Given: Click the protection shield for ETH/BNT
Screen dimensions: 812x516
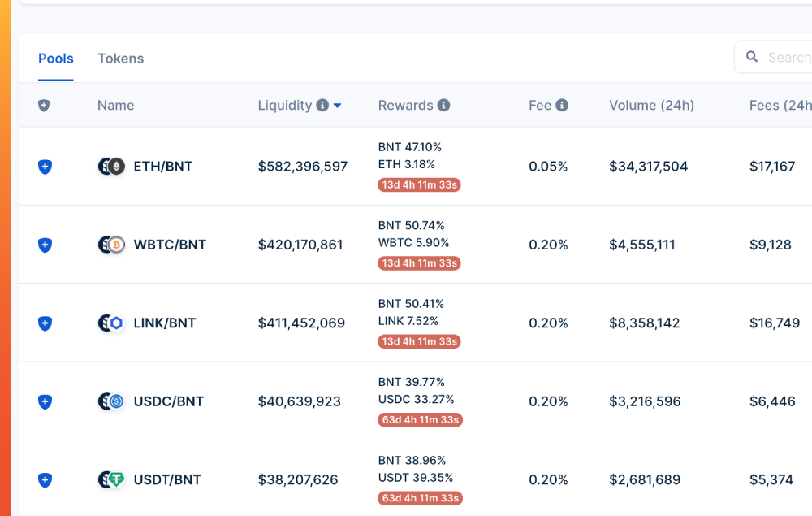Looking at the screenshot, I should click(45, 167).
